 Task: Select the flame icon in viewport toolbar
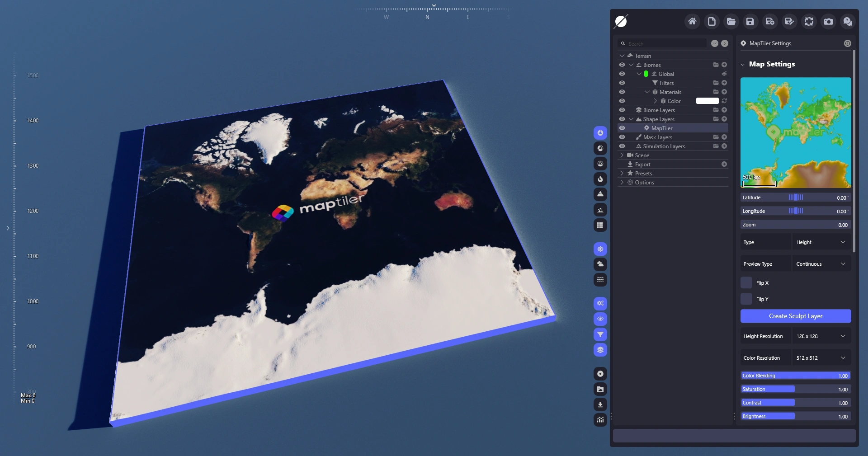[600, 179]
